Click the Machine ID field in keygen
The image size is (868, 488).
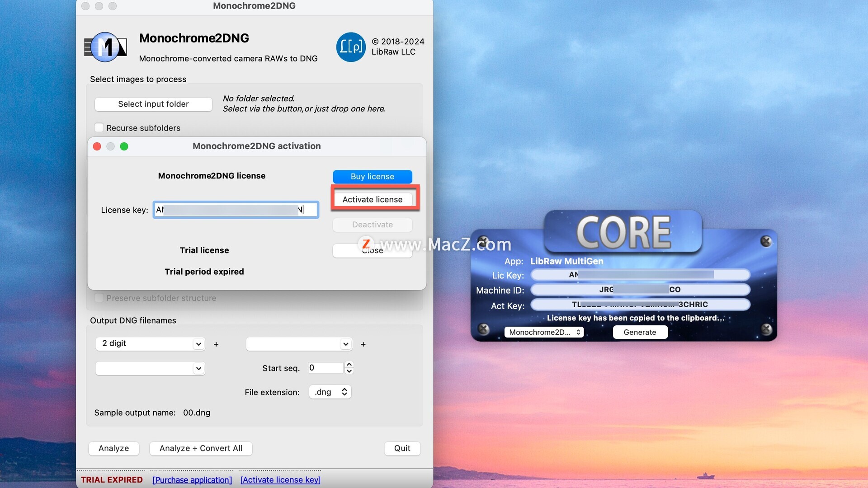pos(641,290)
